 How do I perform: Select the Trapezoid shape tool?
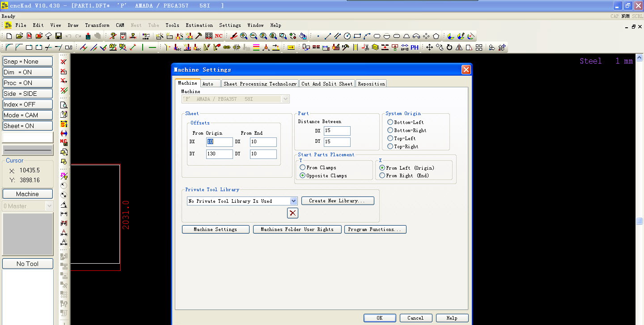point(407,36)
